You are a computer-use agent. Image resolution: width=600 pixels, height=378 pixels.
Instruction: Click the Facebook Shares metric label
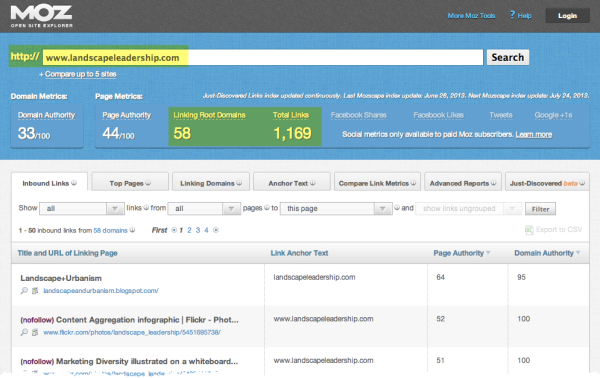point(359,115)
